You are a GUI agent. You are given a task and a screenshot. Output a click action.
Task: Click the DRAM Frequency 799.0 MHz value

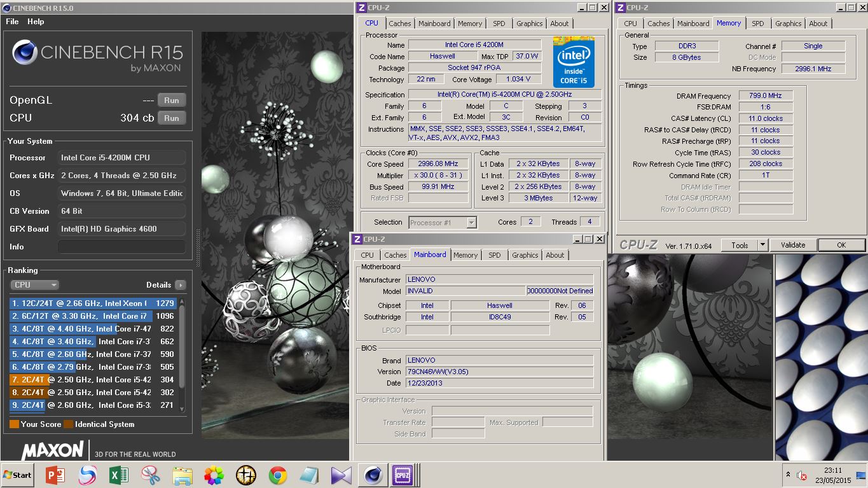click(x=766, y=95)
